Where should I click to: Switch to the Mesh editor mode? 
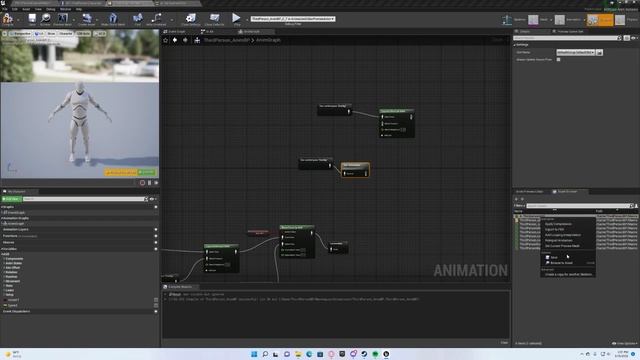(538, 19)
